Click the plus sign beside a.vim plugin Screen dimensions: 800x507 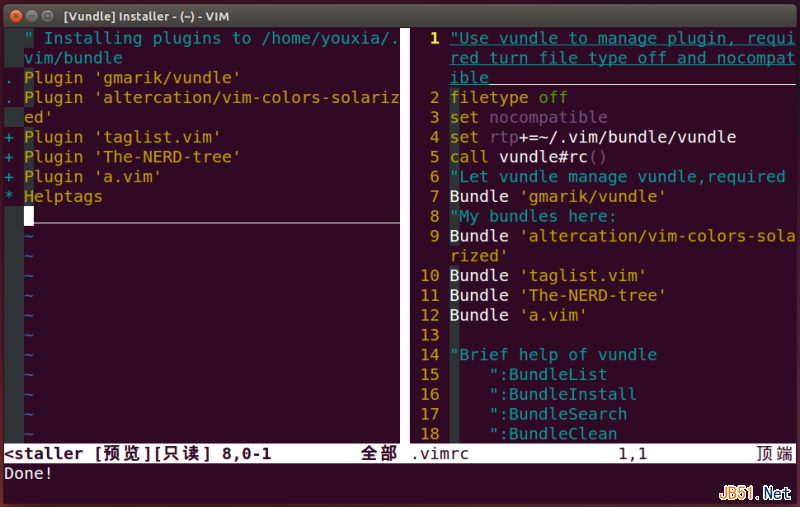9,178
